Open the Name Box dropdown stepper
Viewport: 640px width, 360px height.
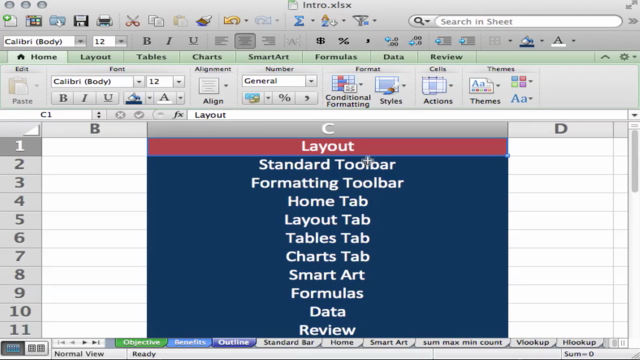pyautogui.click(x=98, y=115)
